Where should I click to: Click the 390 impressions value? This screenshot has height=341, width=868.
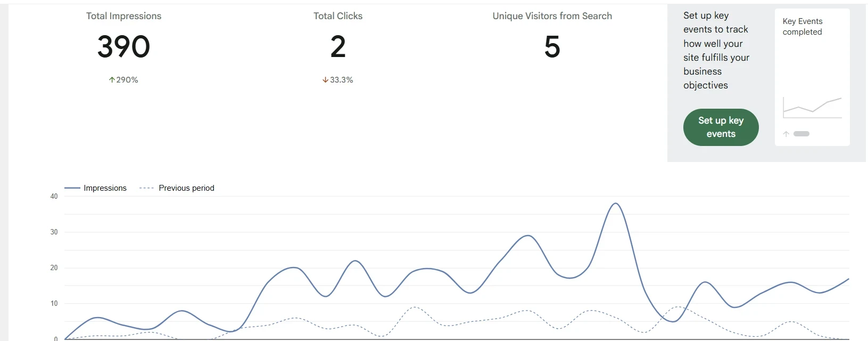click(x=123, y=46)
